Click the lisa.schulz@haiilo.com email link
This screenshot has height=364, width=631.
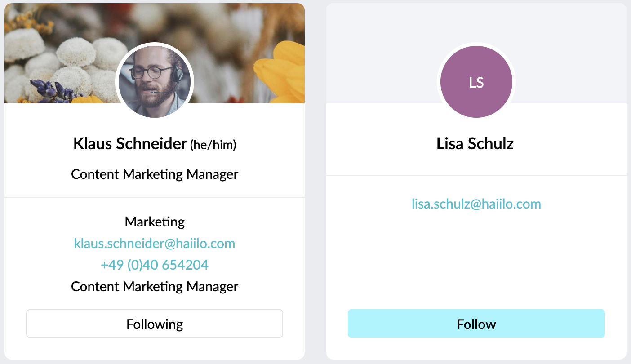point(476,204)
